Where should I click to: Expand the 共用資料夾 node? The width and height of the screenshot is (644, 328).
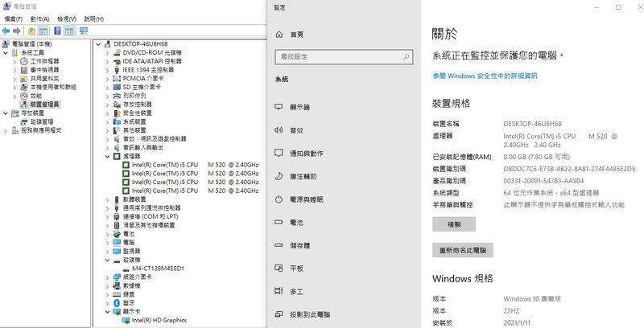tap(14, 79)
